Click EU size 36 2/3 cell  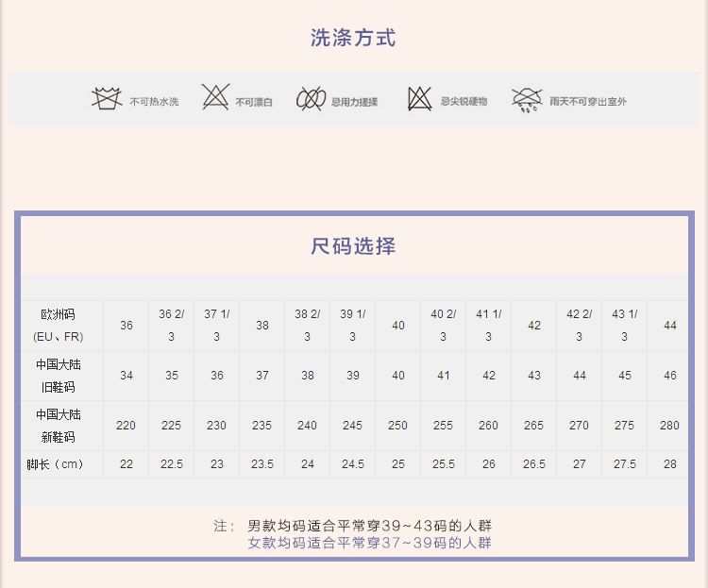pos(172,325)
